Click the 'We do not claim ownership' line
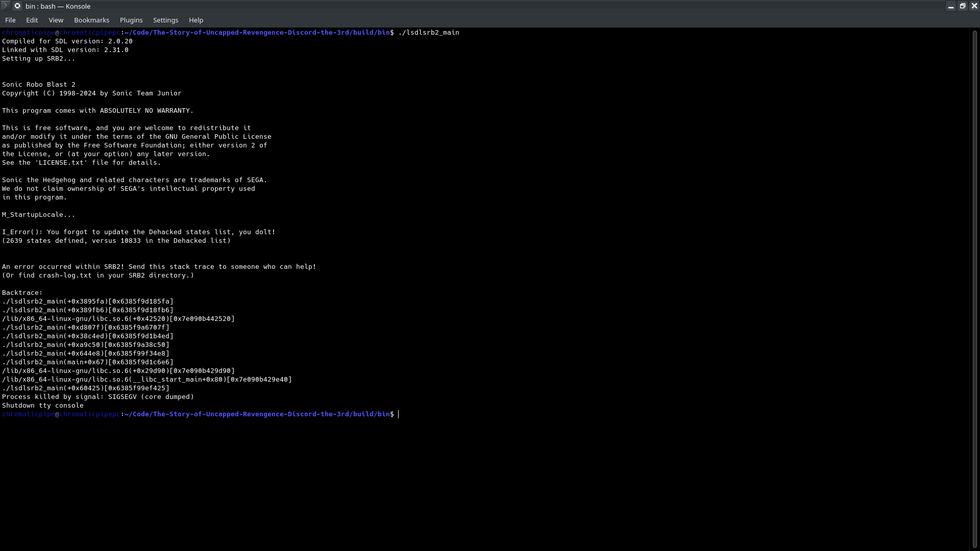980x551 pixels. click(x=129, y=189)
